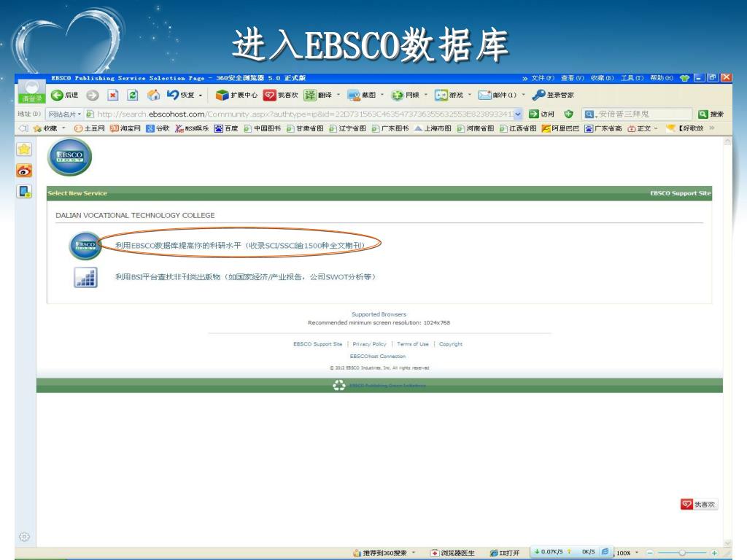Screen dimensions: 747x560
Task: Open the 百度 bookmark
Action: [226, 128]
